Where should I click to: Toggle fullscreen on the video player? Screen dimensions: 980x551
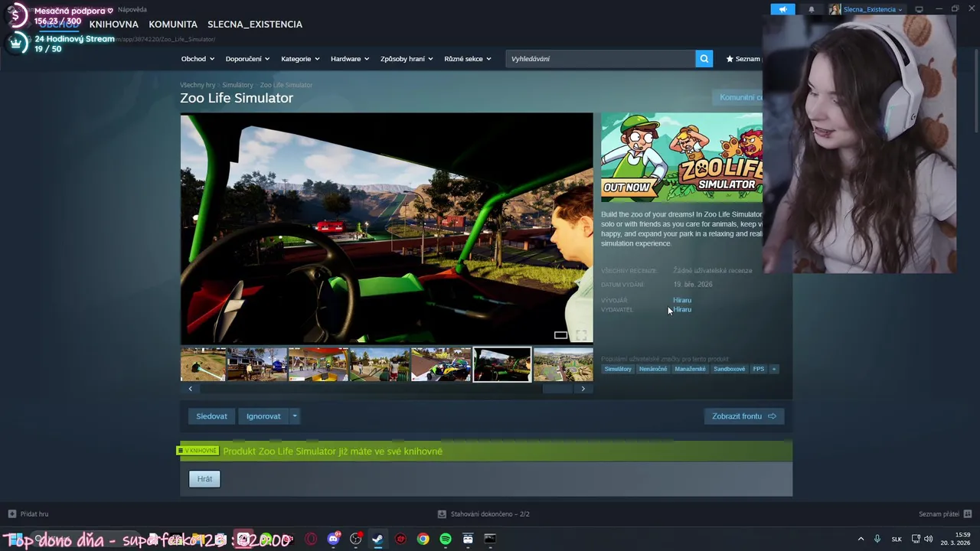pyautogui.click(x=581, y=335)
